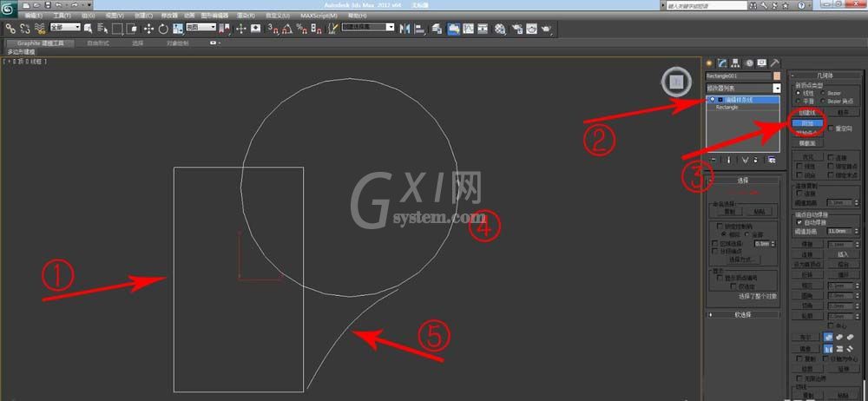Choose the Rectangular Selection Region icon
This screenshot has height=401, width=868.
[x=117, y=29]
